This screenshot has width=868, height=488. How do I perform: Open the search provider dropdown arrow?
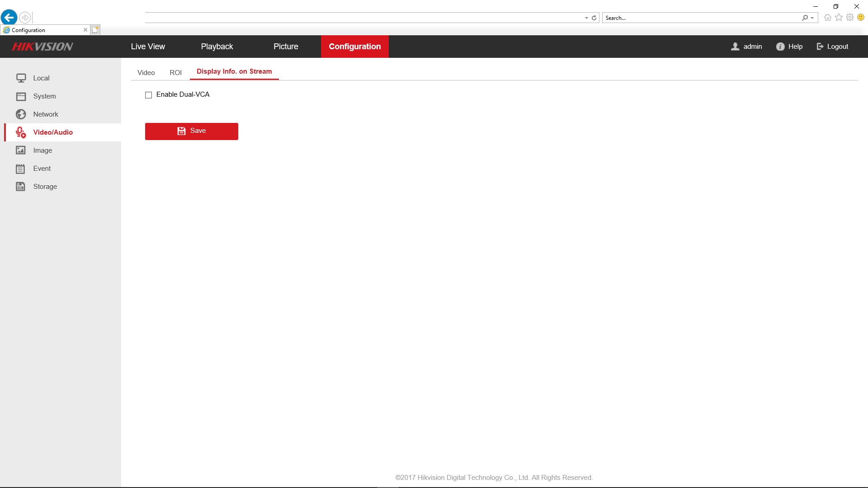click(812, 18)
